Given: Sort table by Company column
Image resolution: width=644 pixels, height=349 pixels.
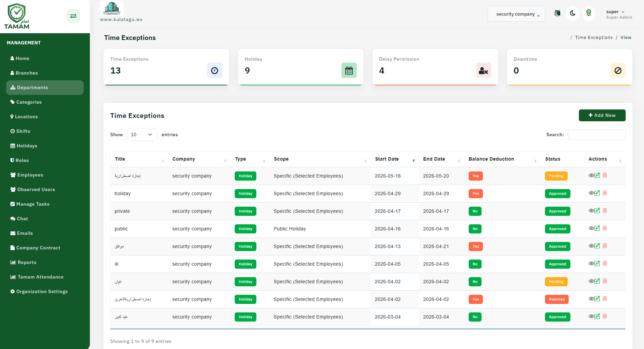Looking at the screenshot, I should pyautogui.click(x=199, y=159).
